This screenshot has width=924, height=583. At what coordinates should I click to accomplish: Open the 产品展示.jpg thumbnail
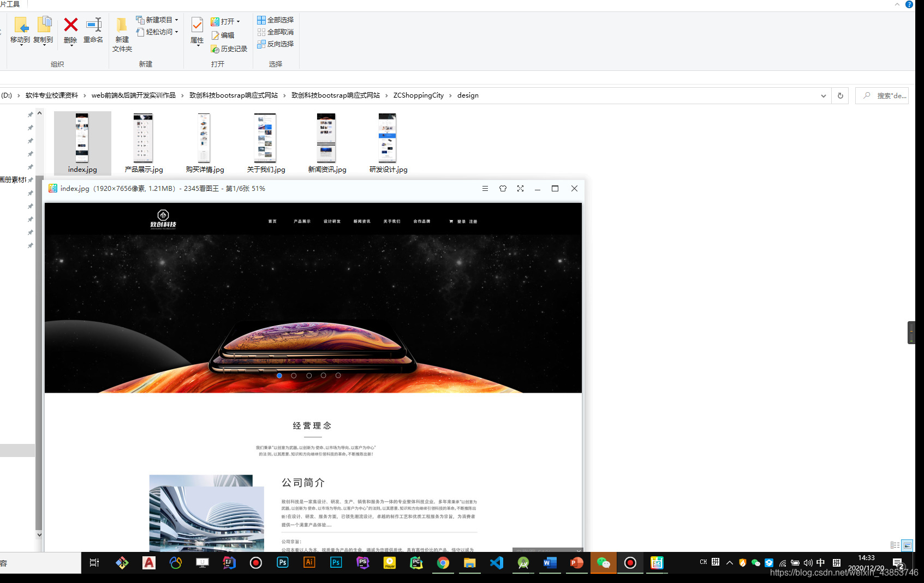[x=143, y=137]
